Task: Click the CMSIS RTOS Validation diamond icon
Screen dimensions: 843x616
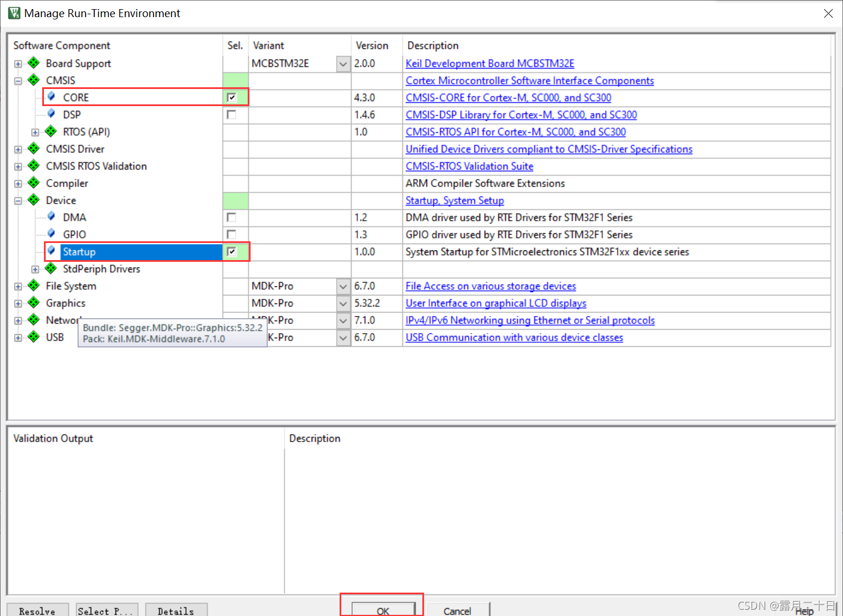Action: (x=34, y=165)
